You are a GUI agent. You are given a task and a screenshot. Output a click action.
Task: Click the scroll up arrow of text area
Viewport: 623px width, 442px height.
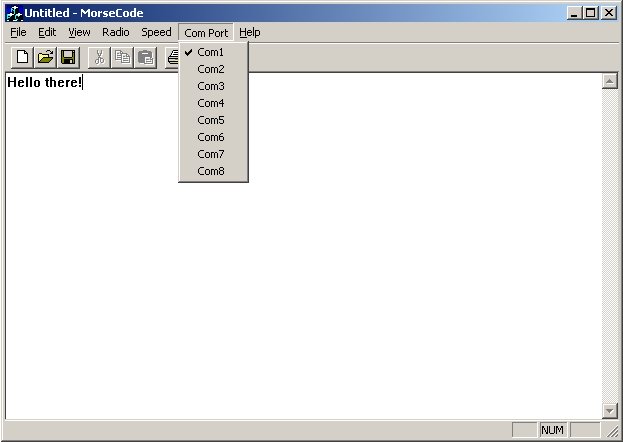[609, 81]
